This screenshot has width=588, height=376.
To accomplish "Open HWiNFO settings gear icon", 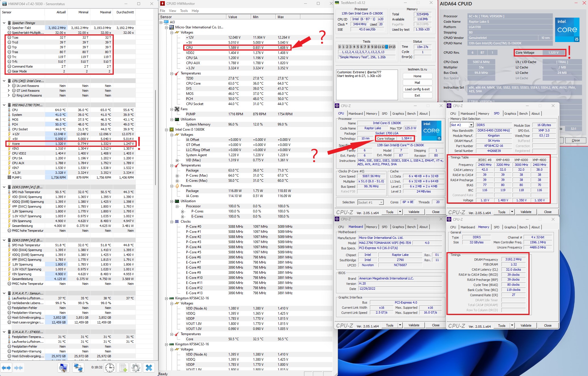I will click(x=136, y=368).
